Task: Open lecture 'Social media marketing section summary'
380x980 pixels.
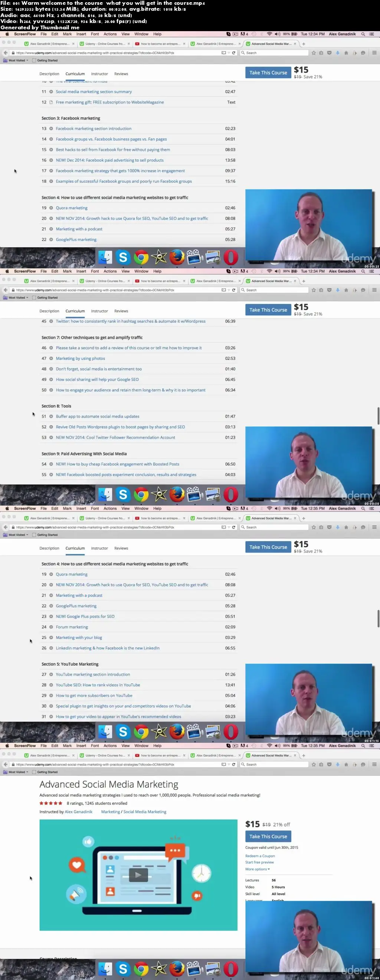Action: 94,92
